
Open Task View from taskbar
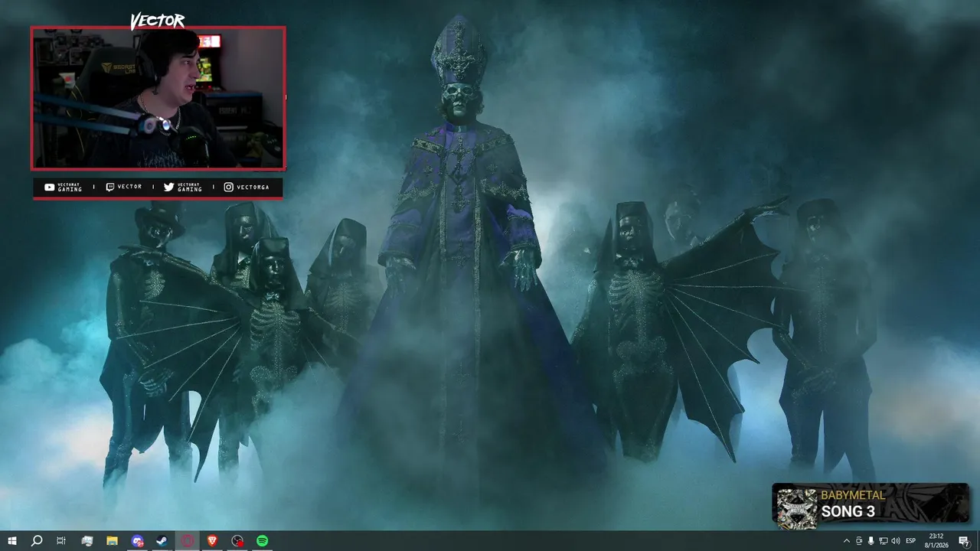(x=61, y=541)
